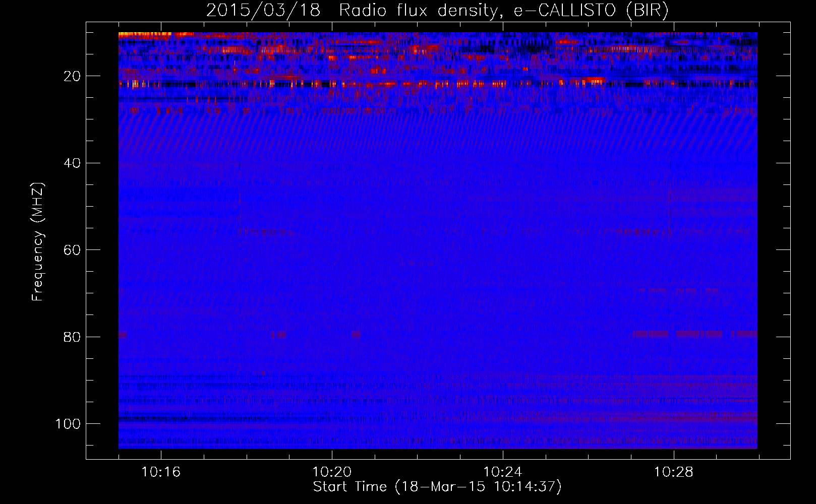Click the 10:24 time tick label

503,472
